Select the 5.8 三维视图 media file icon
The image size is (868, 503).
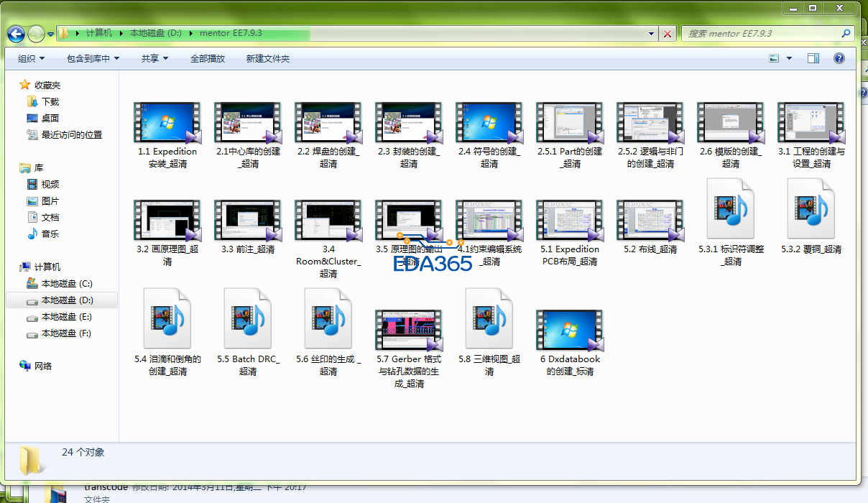pyautogui.click(x=489, y=318)
